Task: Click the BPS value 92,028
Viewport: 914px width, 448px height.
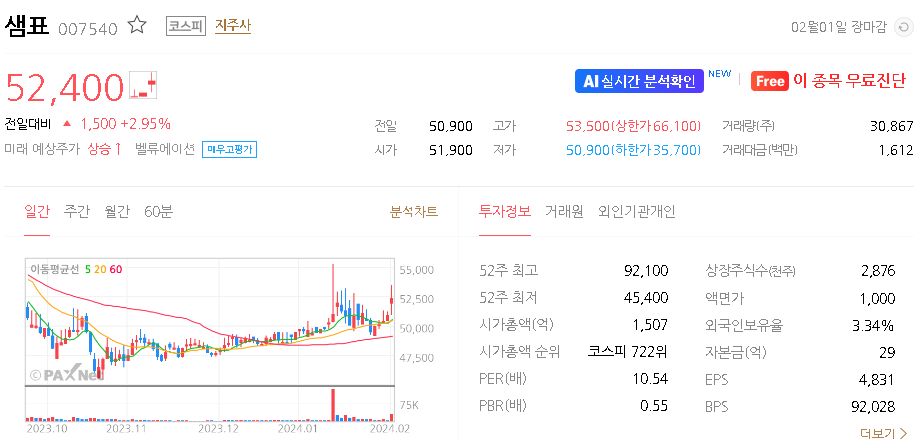Action: [873, 406]
